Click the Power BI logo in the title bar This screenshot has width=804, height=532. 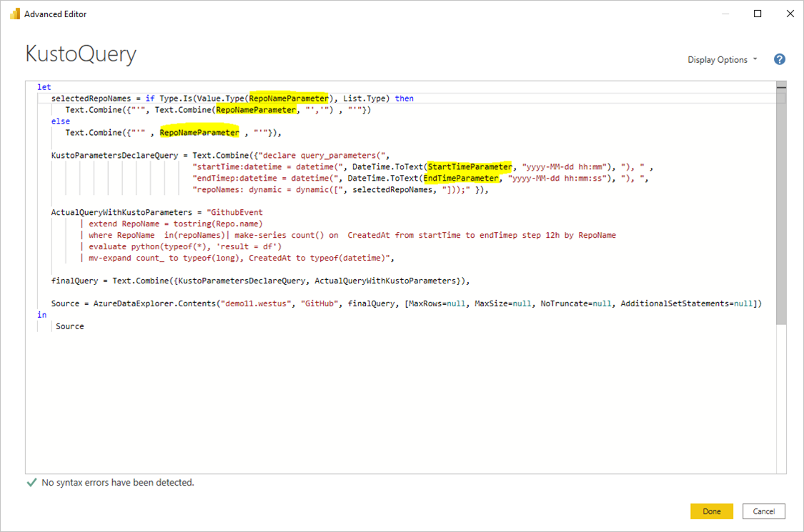(14, 13)
